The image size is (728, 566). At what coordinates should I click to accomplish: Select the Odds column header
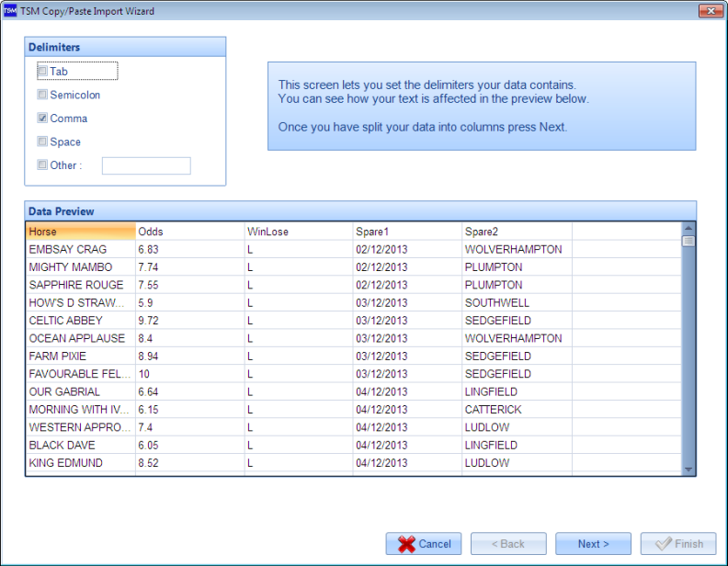click(188, 232)
